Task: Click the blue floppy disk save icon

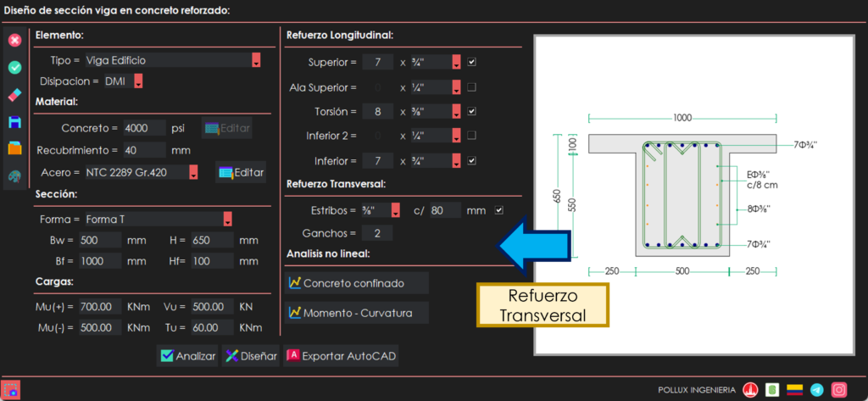Action: tap(14, 122)
